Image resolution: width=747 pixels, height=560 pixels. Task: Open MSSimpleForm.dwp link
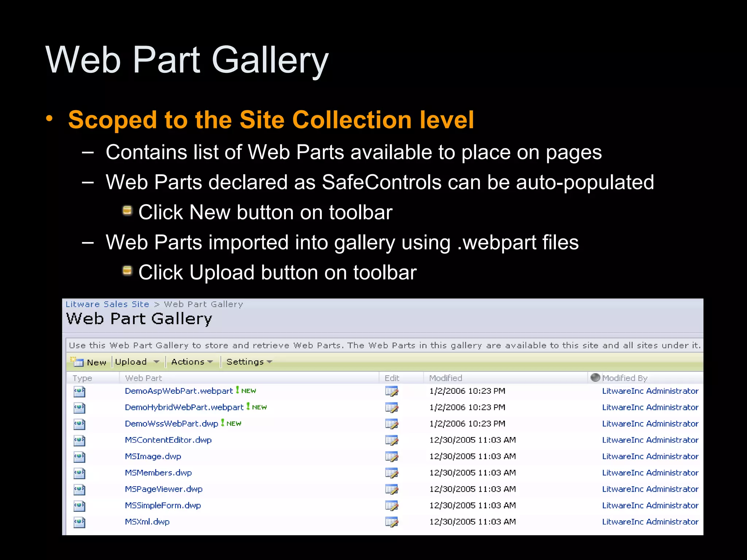163,506
